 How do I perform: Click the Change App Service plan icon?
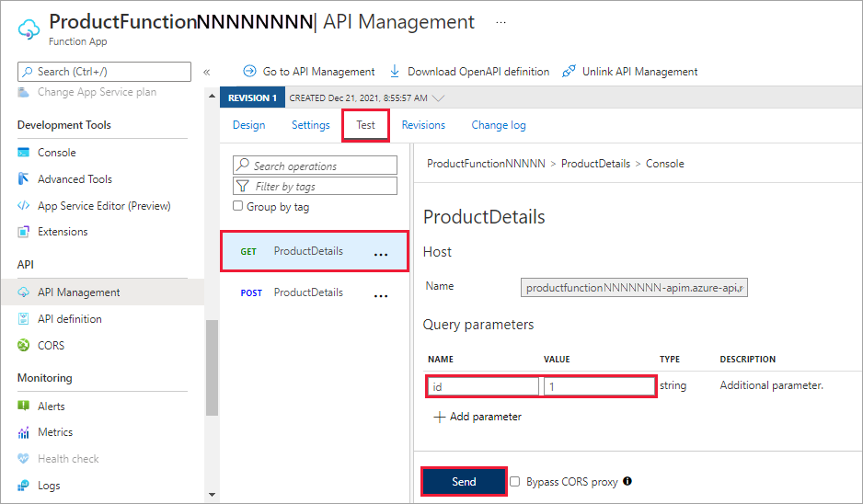coord(23,92)
